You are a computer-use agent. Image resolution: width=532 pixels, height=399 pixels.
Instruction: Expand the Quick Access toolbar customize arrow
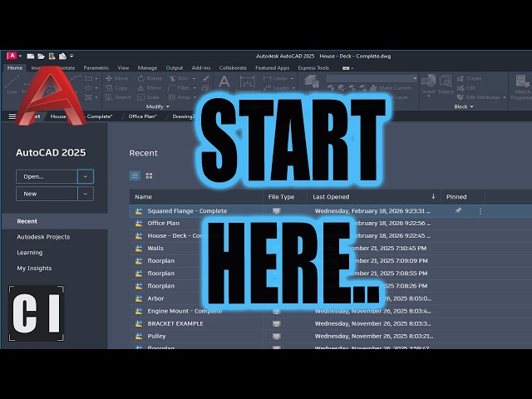click(71, 56)
